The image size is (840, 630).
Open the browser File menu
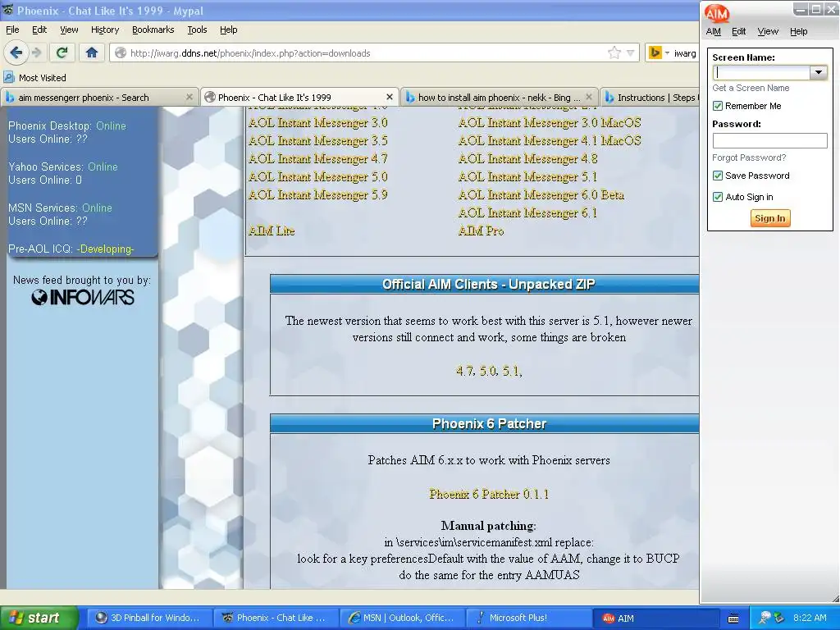pos(12,30)
